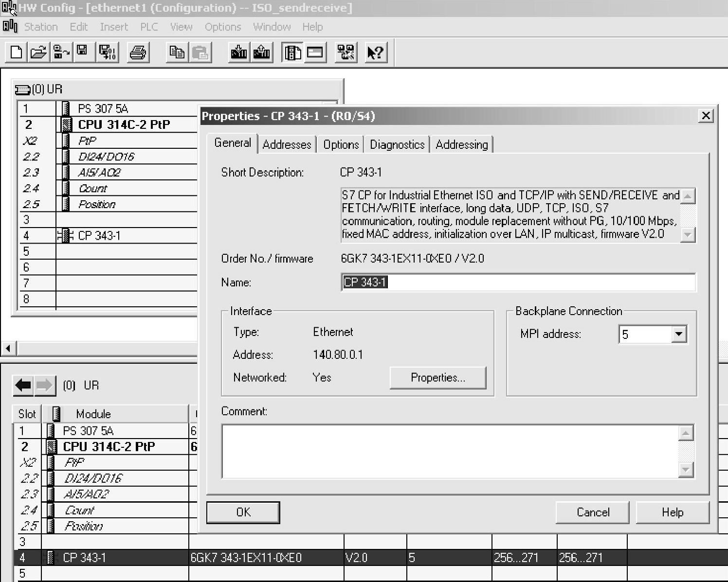Screen dimensions: 728x582
Task: Toggle the hardware Catalog icon
Action: 292,52
